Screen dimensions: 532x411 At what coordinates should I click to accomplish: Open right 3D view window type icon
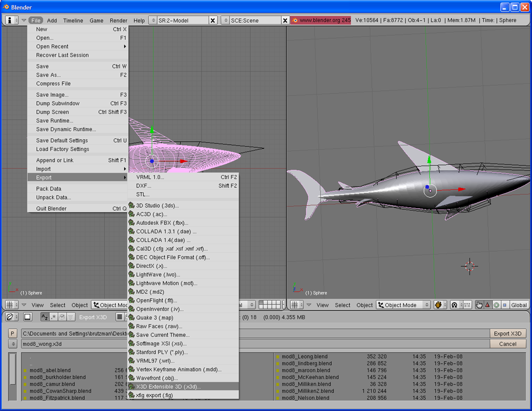click(297, 305)
